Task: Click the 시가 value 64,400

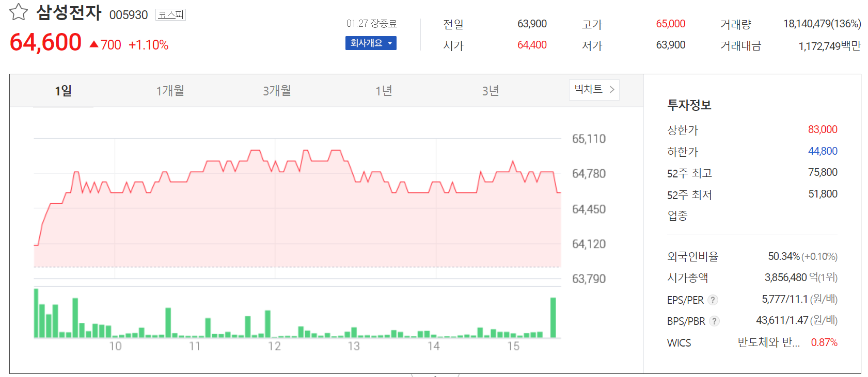Action: [x=532, y=45]
